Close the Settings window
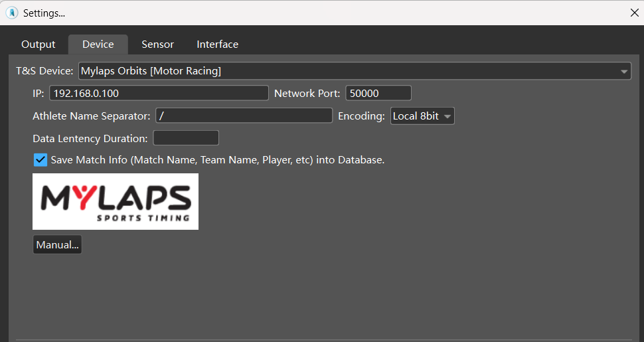Image resolution: width=644 pixels, height=342 pixels. 633,13
